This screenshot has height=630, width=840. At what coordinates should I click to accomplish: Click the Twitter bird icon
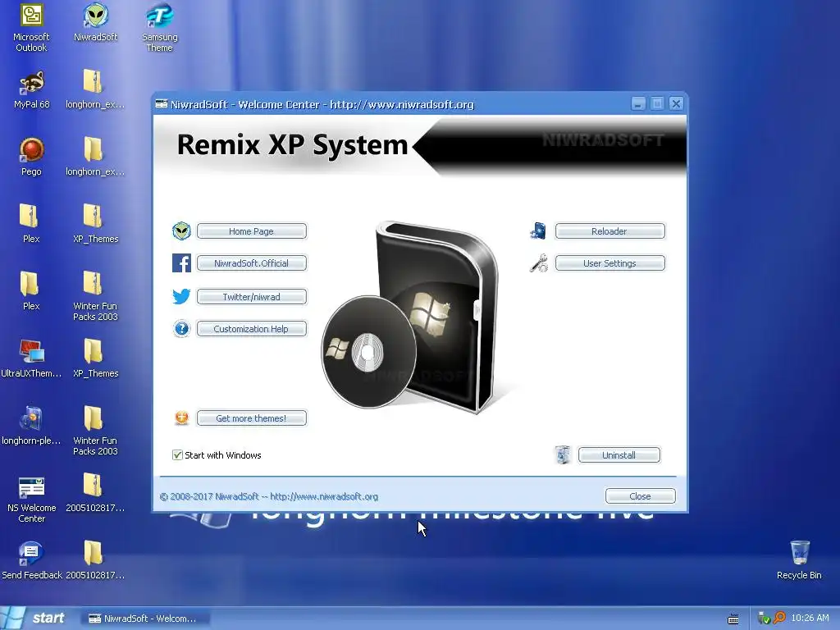[x=181, y=296]
